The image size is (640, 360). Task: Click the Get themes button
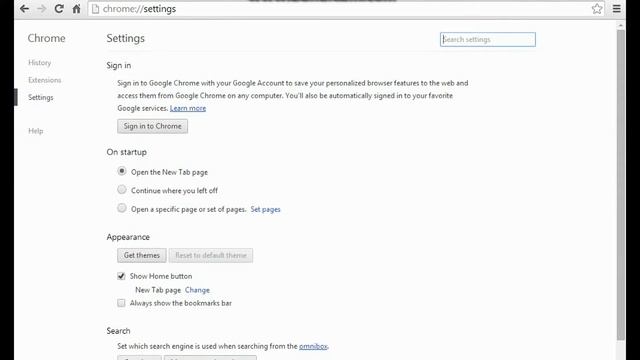[x=142, y=256]
